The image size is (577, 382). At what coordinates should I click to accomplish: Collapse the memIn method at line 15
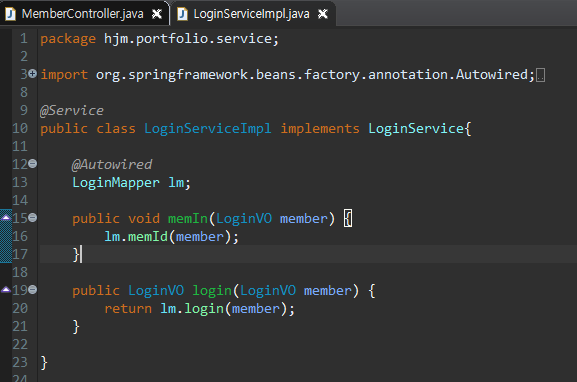[x=32, y=217]
